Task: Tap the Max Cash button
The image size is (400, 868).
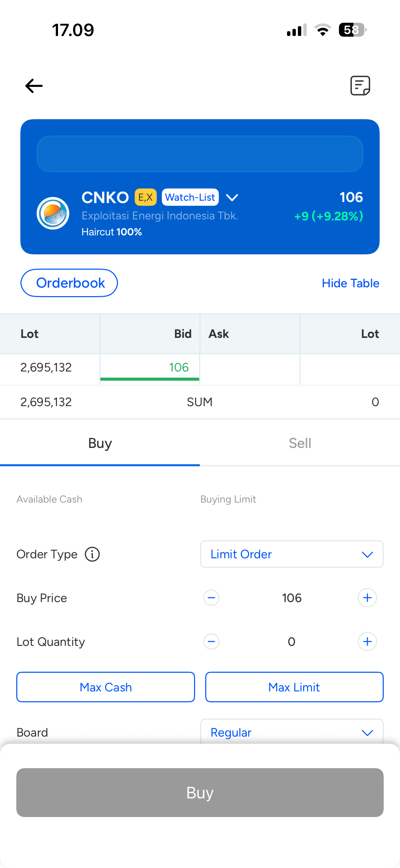Action: [106, 687]
